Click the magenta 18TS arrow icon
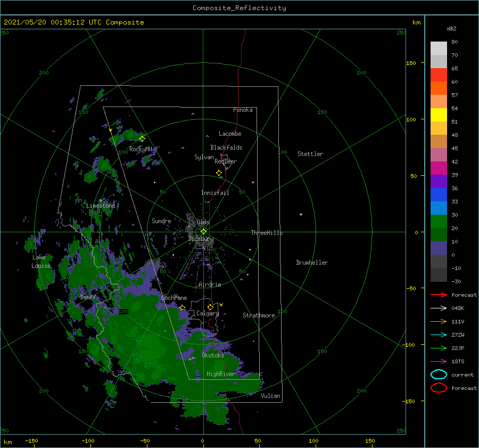Screen dimensions: 479x448 [439, 362]
